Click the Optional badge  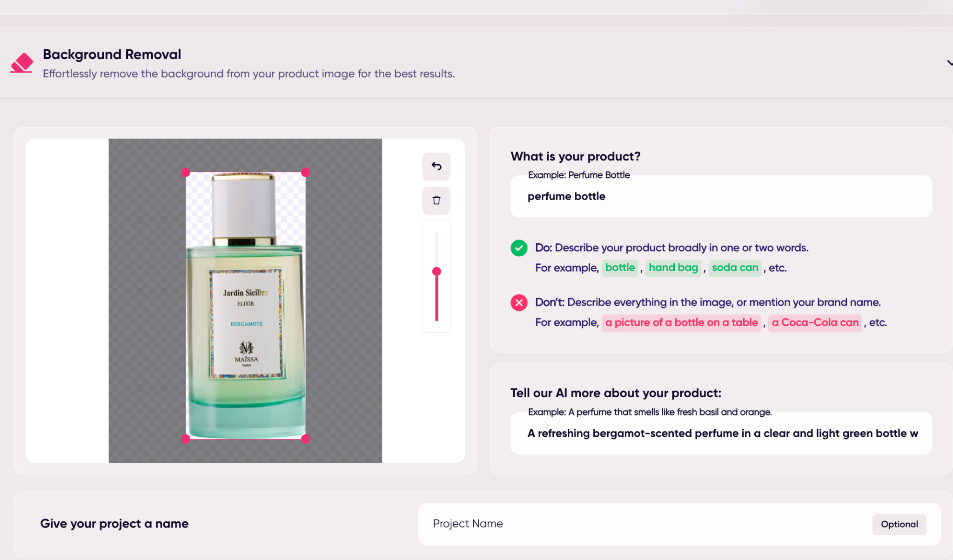pos(899,524)
